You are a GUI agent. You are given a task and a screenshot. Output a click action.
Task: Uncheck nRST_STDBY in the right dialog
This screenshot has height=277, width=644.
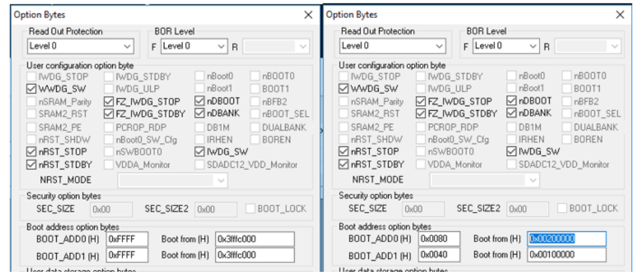point(344,164)
